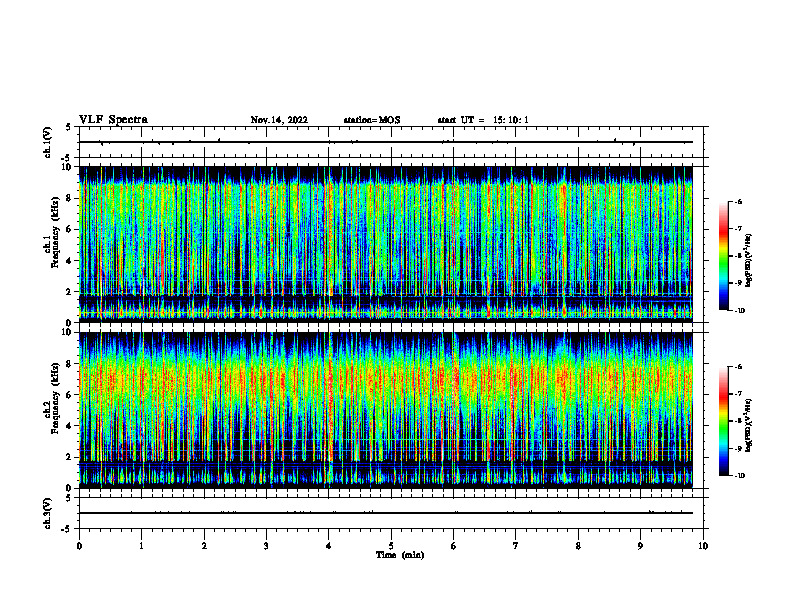Click the ch.3 voltage waveform trace
Viewport: 792px width, 612px height.
point(386,513)
